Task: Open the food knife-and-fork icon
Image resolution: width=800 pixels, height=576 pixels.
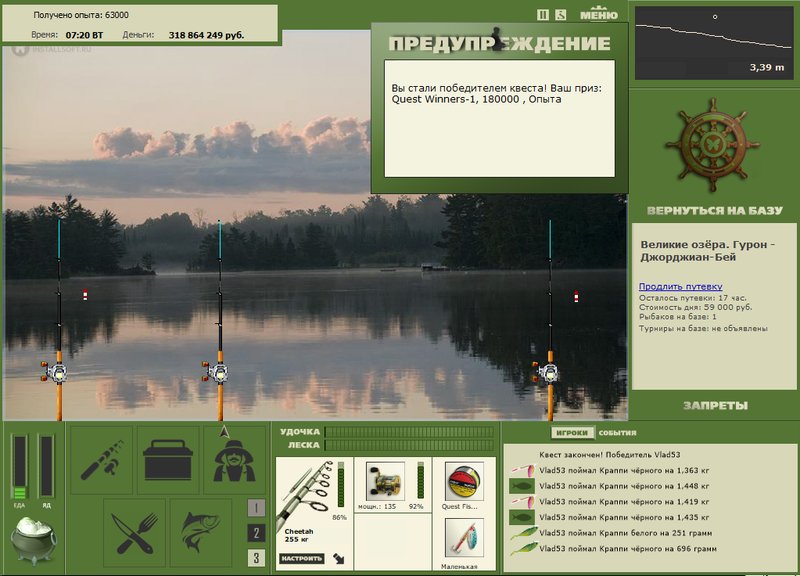Action: [x=135, y=533]
